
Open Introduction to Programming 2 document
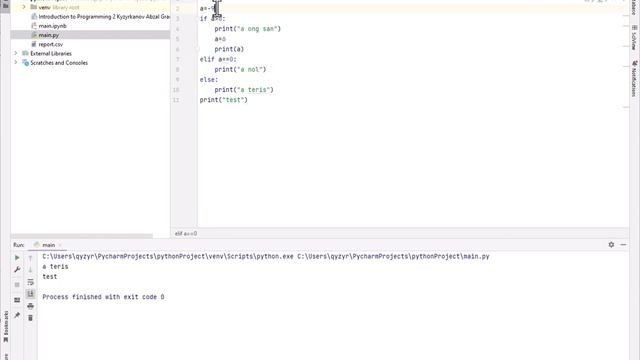pos(100,17)
